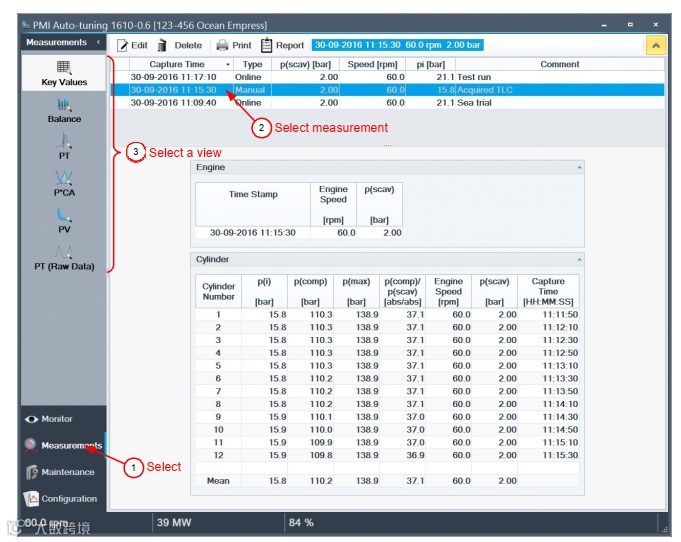Click the Report clipboard icon
This screenshot has height=542, width=681.
click(x=266, y=45)
